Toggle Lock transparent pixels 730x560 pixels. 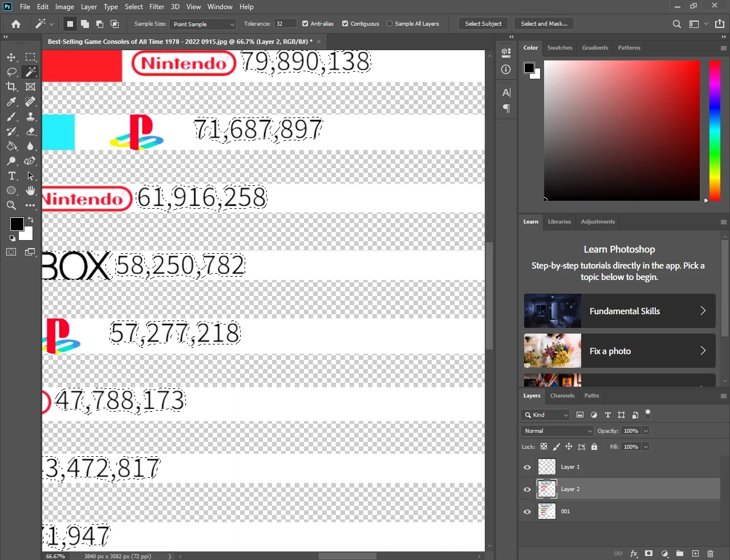click(x=544, y=447)
